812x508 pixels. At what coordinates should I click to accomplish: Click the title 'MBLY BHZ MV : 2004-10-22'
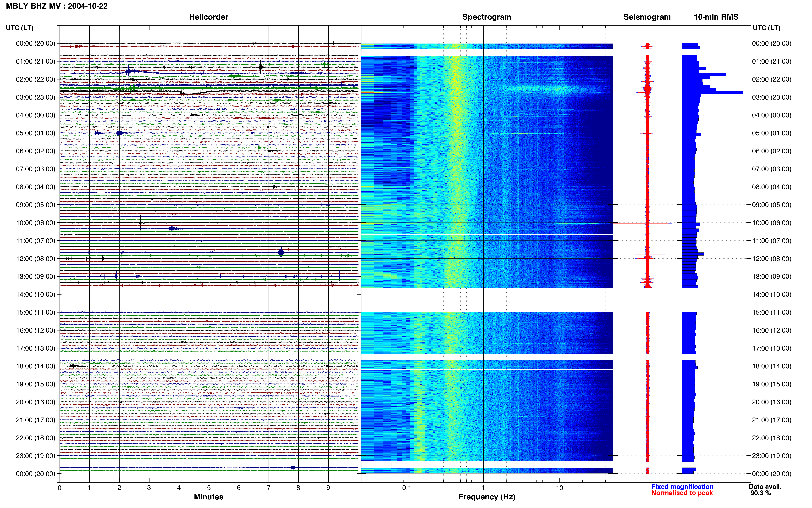(57, 6)
